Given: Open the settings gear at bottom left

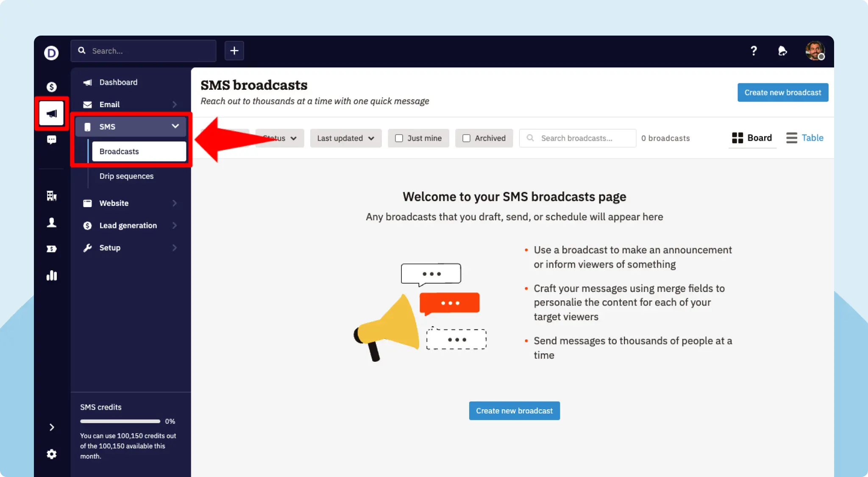Looking at the screenshot, I should [51, 454].
